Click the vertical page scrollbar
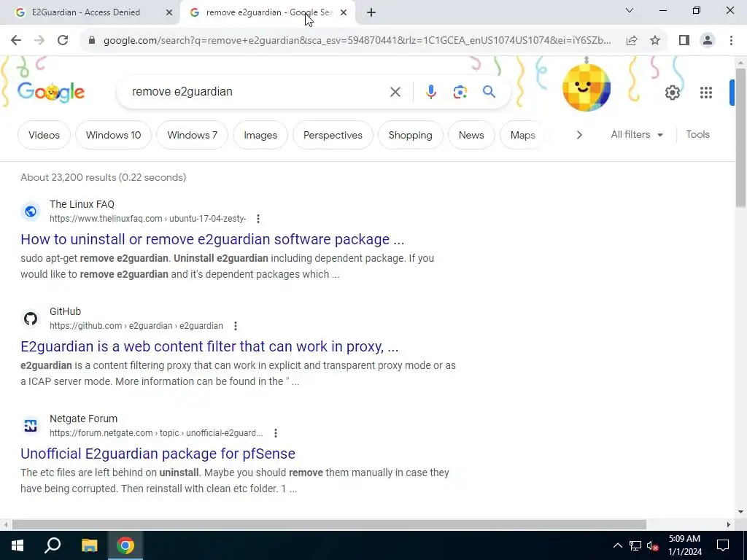747x560 pixels. 741,138
